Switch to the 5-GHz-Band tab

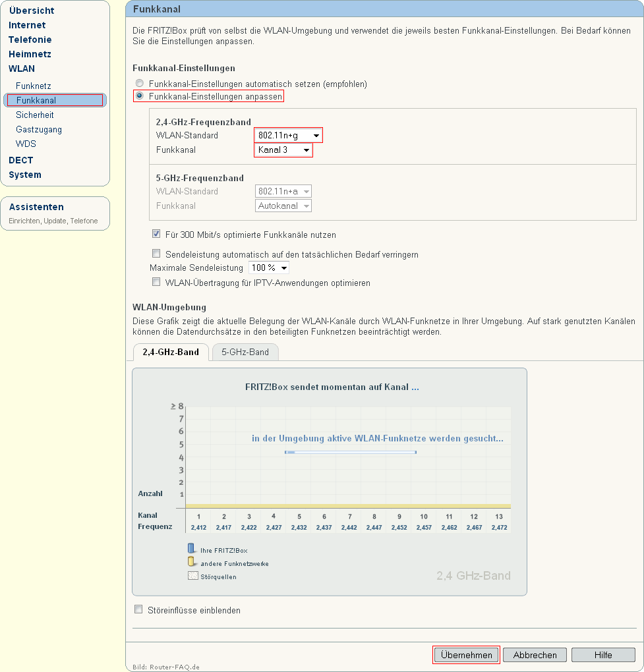tap(245, 352)
